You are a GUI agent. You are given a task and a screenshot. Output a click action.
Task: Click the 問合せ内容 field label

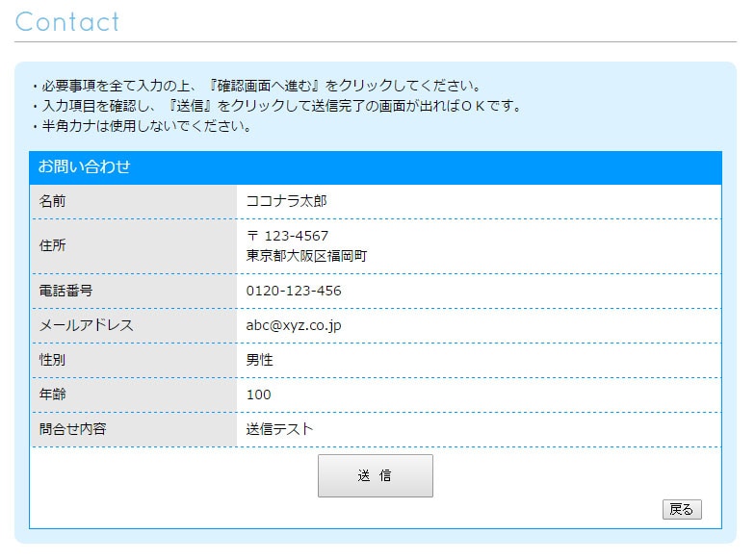coord(73,429)
